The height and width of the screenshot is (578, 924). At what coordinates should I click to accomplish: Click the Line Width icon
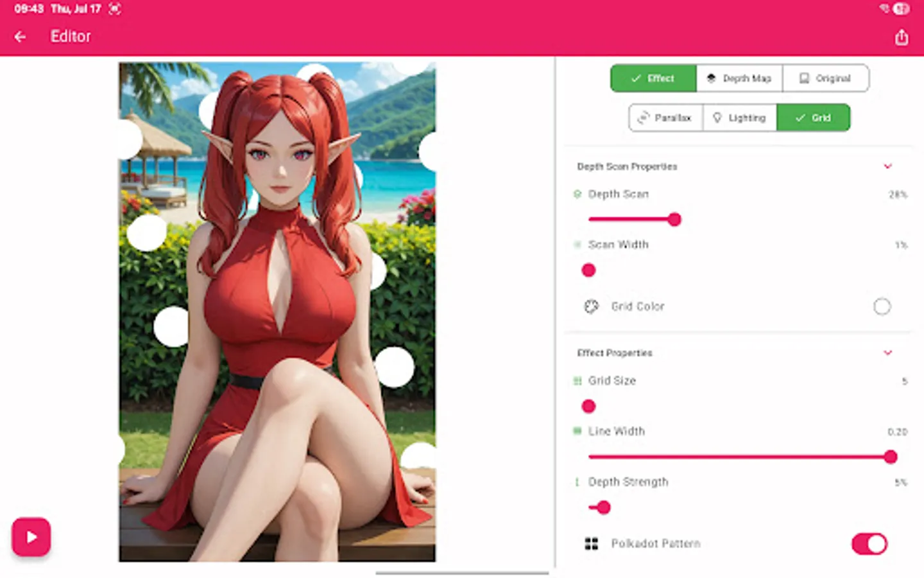click(577, 432)
